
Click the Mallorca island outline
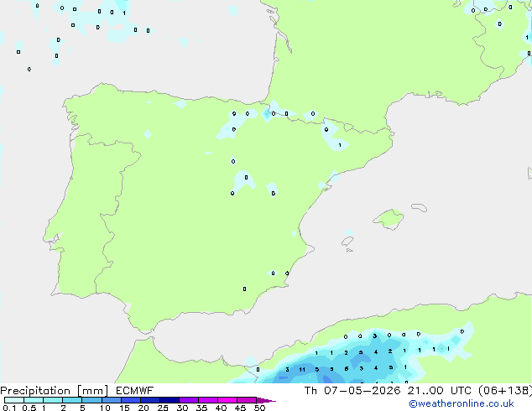[389, 219]
